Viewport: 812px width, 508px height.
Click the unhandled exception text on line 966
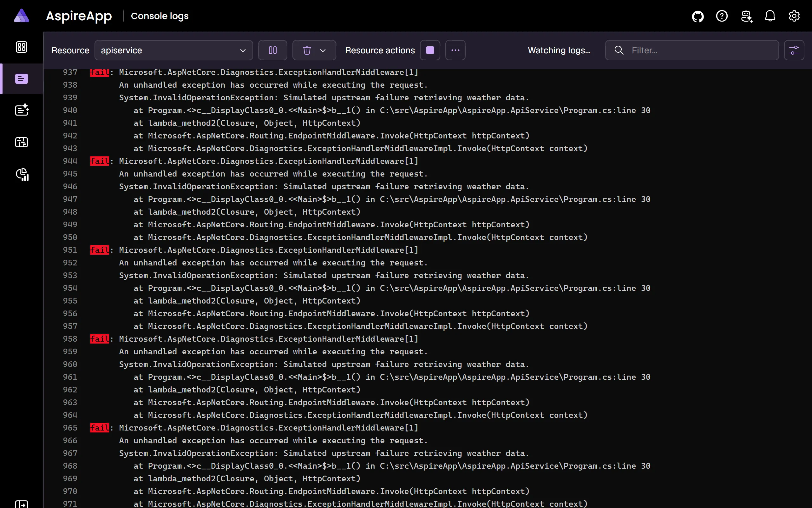pyautogui.click(x=273, y=441)
